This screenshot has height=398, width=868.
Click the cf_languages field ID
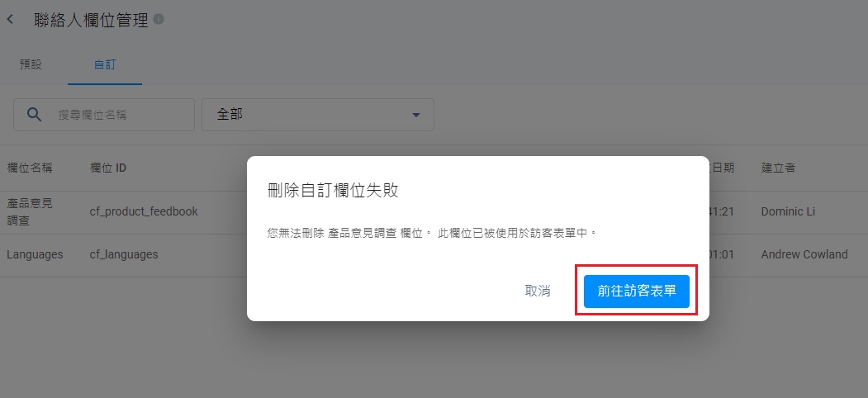(x=124, y=254)
